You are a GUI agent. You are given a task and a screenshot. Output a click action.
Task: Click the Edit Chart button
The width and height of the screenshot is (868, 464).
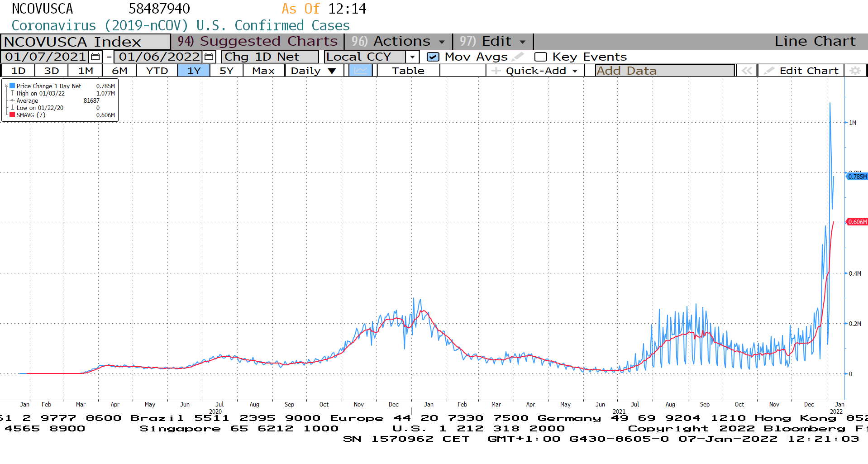coord(801,71)
